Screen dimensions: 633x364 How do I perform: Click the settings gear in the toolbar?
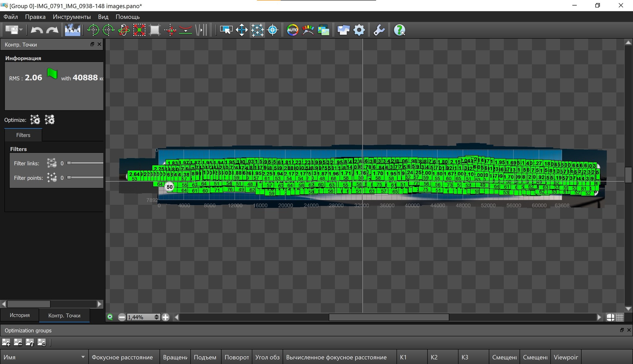(x=359, y=30)
